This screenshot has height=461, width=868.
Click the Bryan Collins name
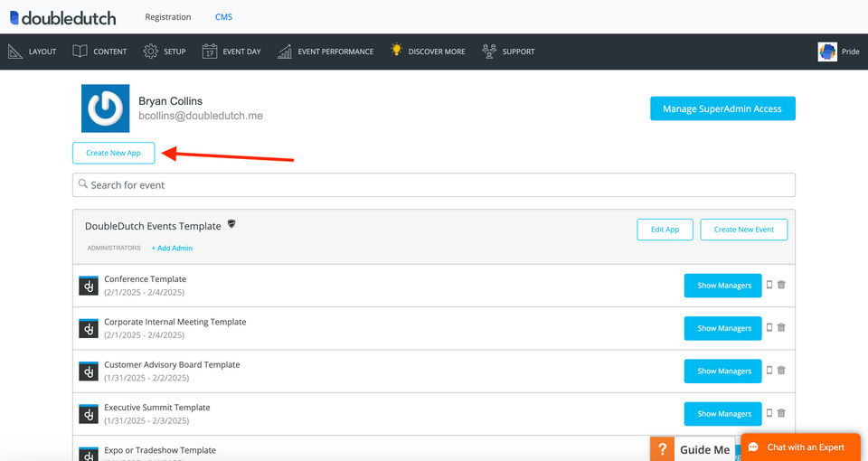point(171,100)
